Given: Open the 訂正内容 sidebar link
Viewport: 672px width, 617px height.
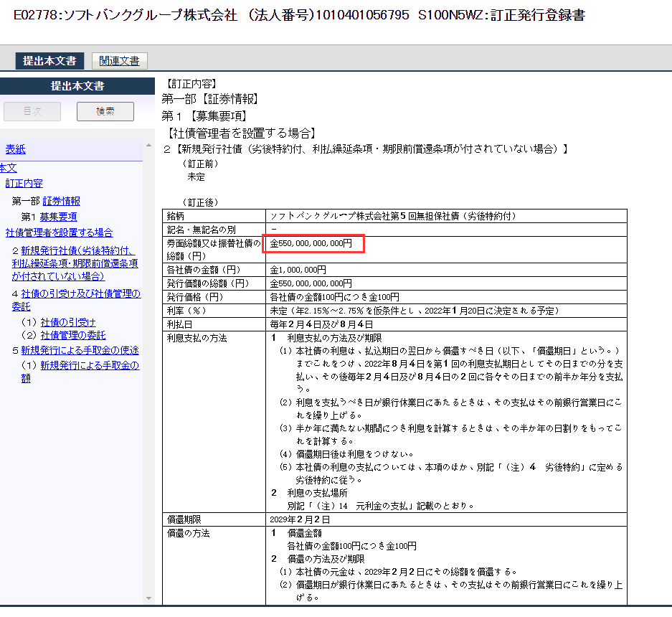Looking at the screenshot, I should [24, 184].
